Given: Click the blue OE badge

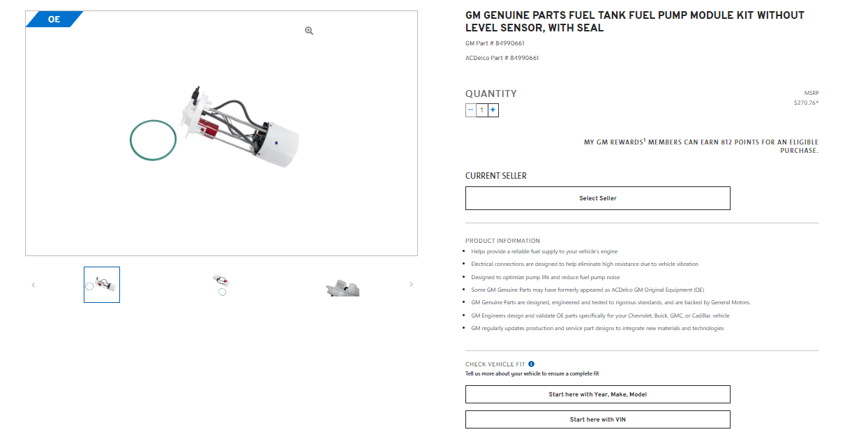Looking at the screenshot, I should pos(53,20).
